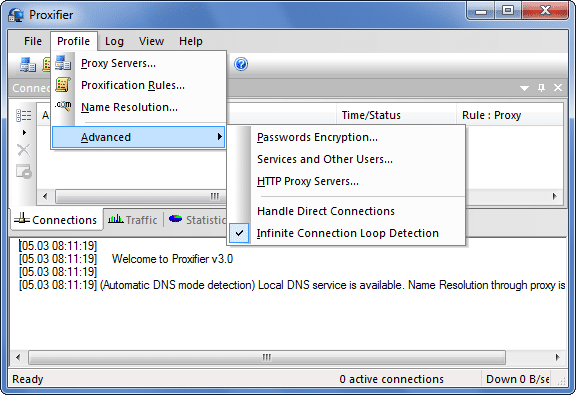Image resolution: width=576 pixels, height=395 pixels.
Task: Switch to the Statistics tab
Action: coord(196,220)
